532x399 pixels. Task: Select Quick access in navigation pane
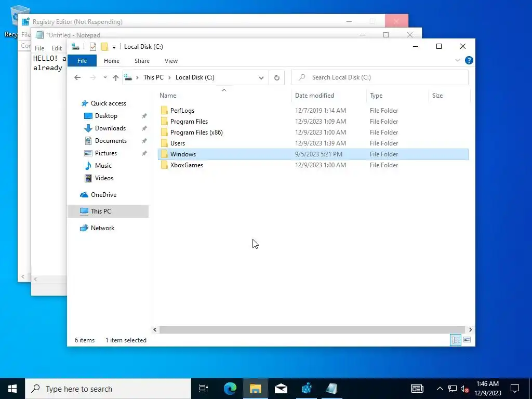tap(109, 103)
